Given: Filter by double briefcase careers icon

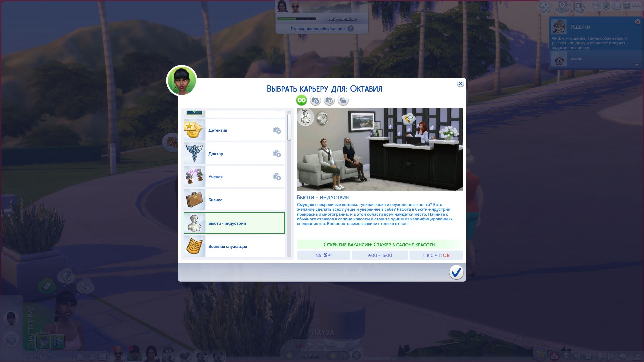Looking at the screenshot, I should 343,100.
